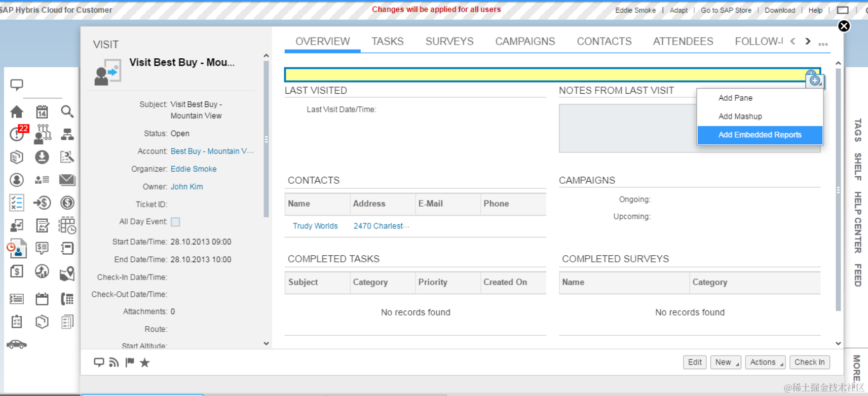Switch to the OVERVIEW tab
The height and width of the screenshot is (396, 868).
323,42
